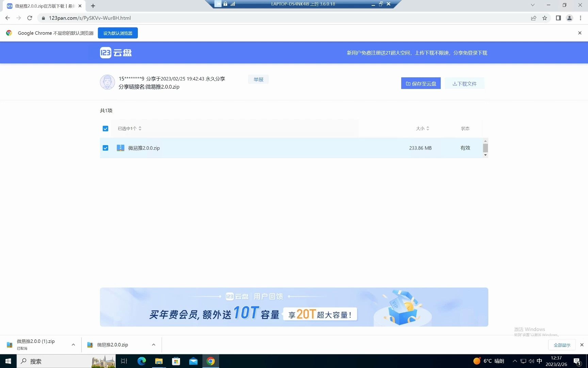Open the clock and date in taskbar

click(556, 361)
